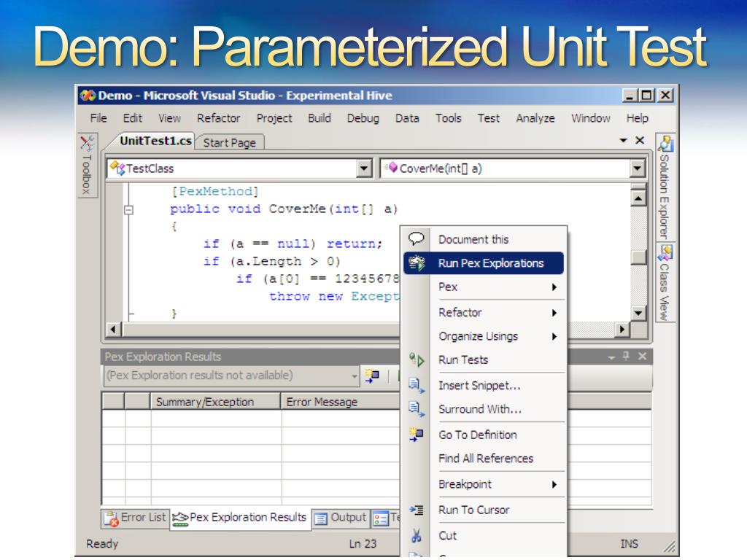The width and height of the screenshot is (747, 560).
Task: Open the active files dropdown arrow
Action: 623,140
